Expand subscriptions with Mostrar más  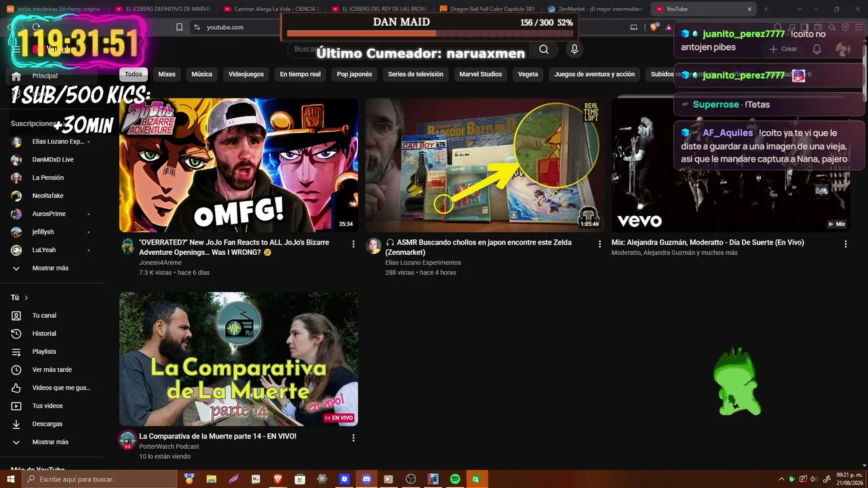click(x=53, y=268)
